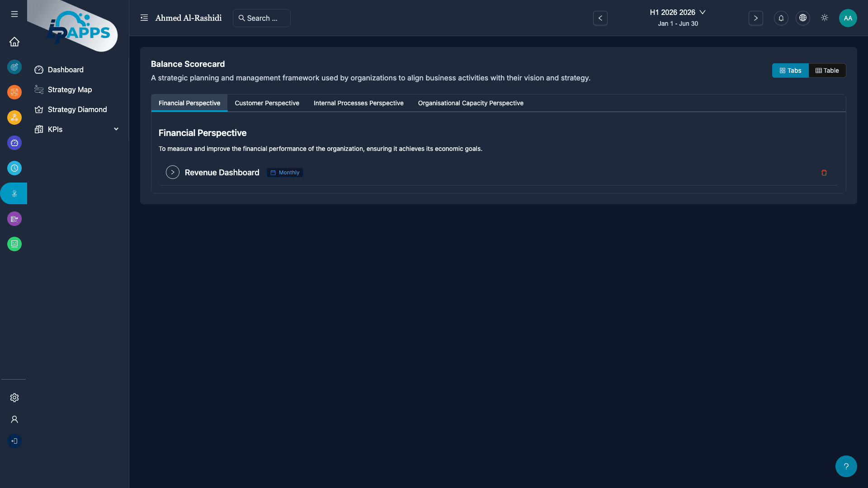Click the help question mark button

tap(846, 466)
